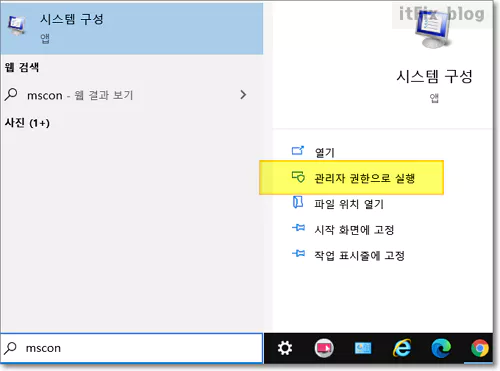500x371 pixels.
Task: Open the blue photo app taskbar icon
Action: (363, 348)
